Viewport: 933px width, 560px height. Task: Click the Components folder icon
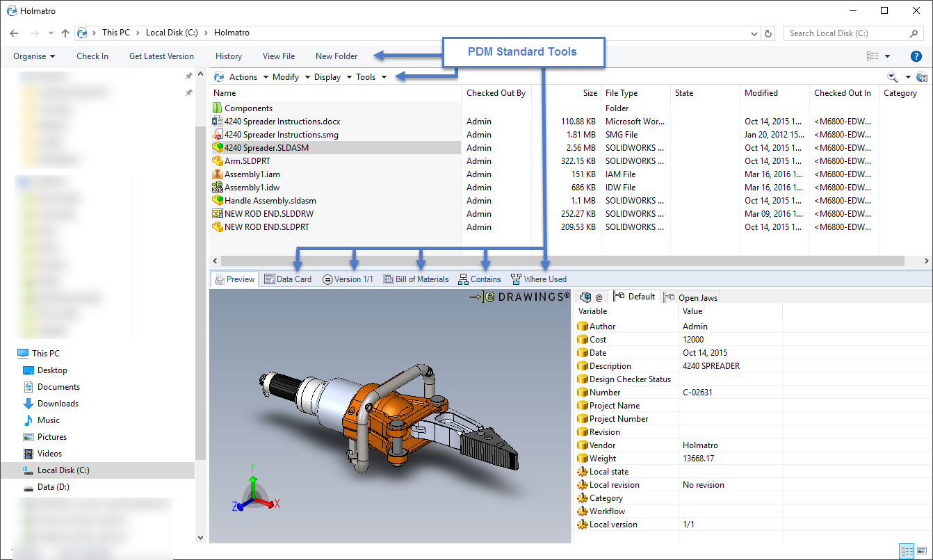click(x=218, y=108)
